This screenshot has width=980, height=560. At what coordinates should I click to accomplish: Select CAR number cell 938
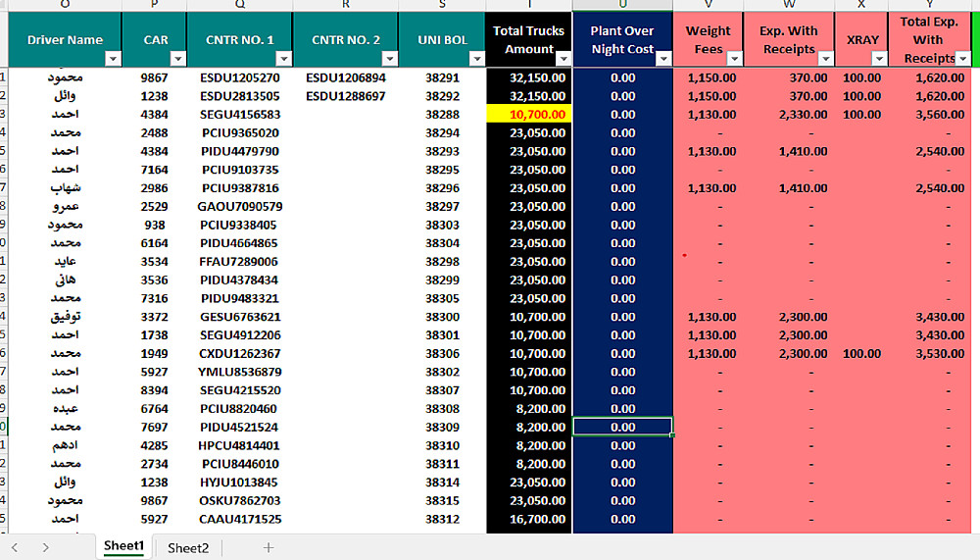point(155,225)
